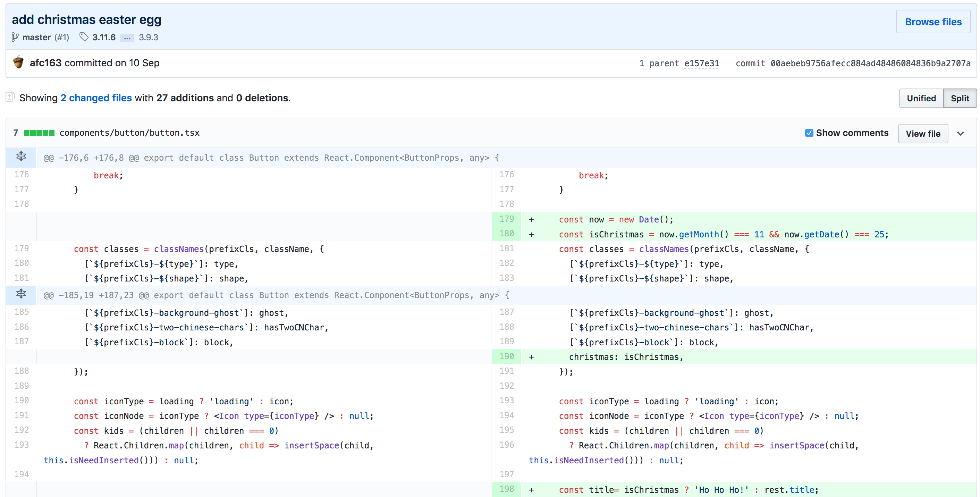Click View file for button.tsx
This screenshot has height=497, width=980.
(922, 134)
